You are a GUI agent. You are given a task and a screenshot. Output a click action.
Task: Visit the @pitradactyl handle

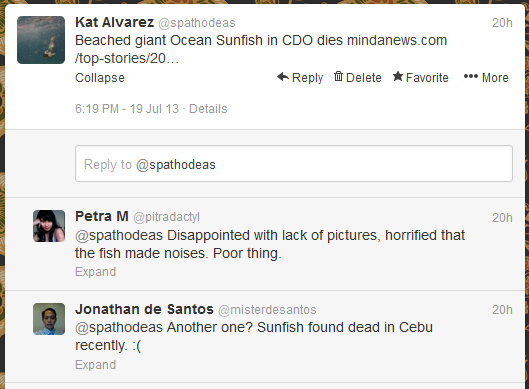pos(166,217)
